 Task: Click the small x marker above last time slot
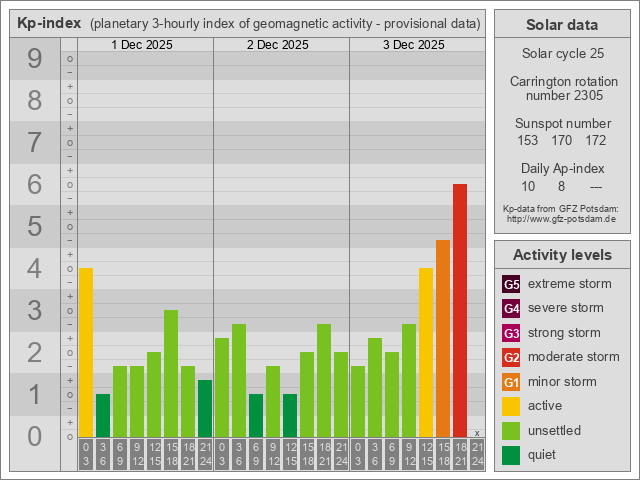tap(477, 433)
